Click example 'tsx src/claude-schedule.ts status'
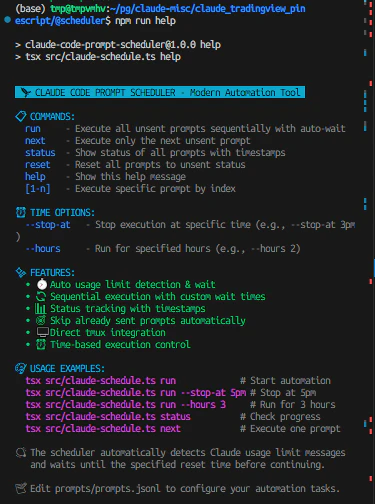 pos(108,417)
